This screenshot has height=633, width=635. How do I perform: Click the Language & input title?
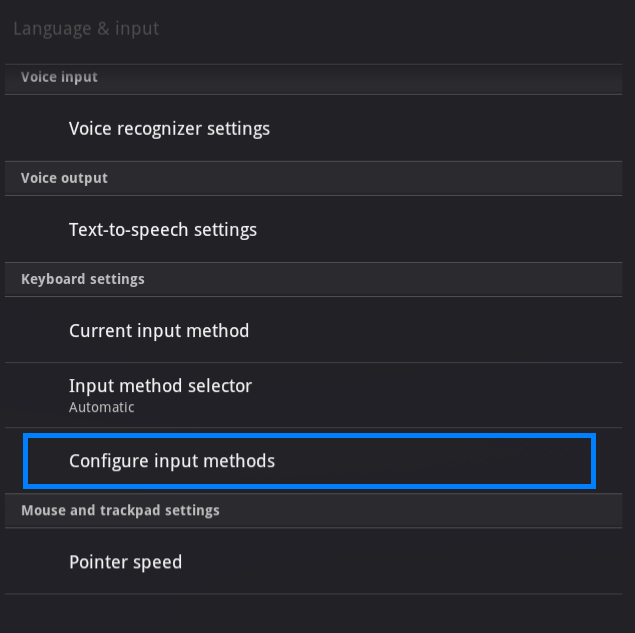click(86, 29)
